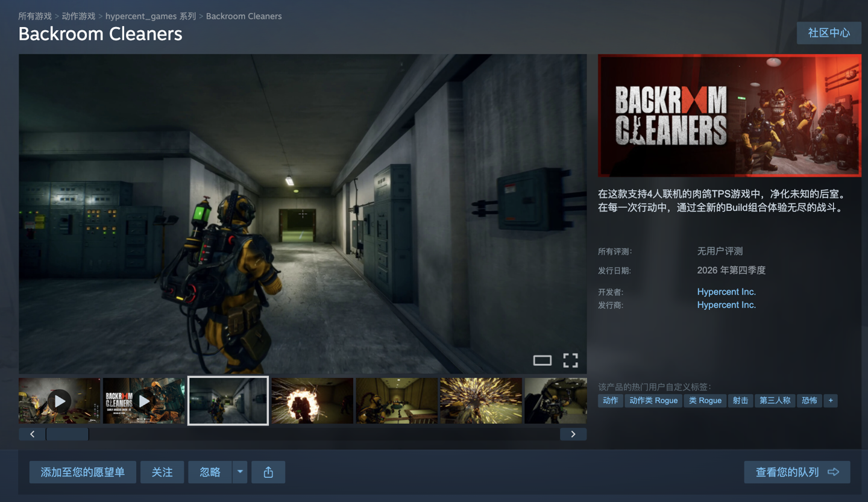Select the 动作类 Rogue tag
868x502 pixels.
click(x=653, y=401)
